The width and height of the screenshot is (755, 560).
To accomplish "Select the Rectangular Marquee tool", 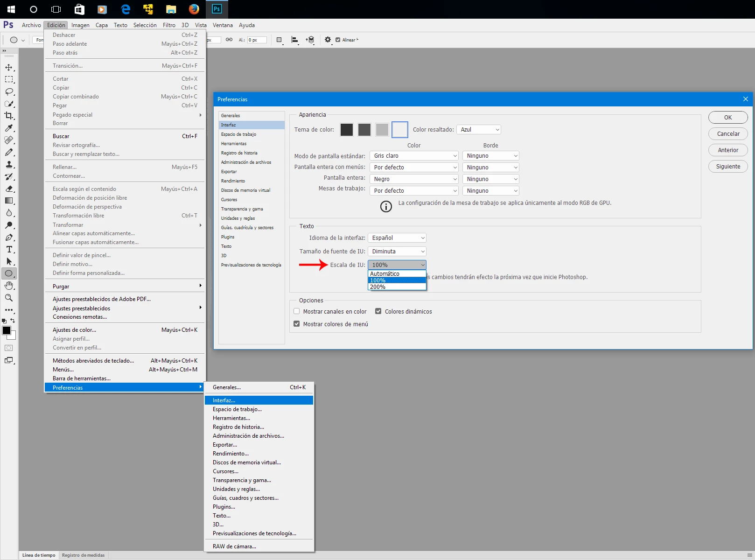I will click(9, 80).
